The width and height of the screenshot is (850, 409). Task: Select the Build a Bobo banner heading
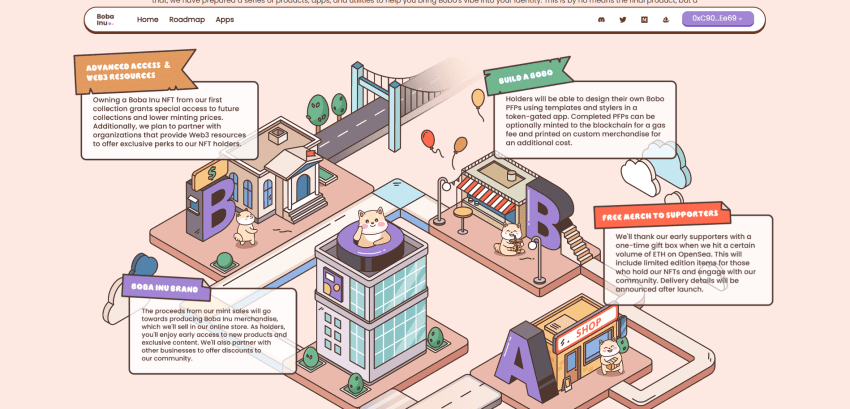tap(527, 76)
